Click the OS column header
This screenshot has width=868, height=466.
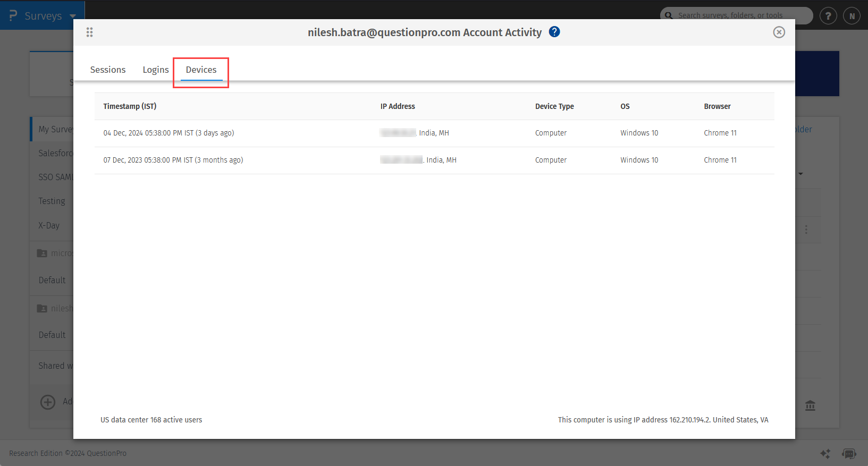(625, 106)
